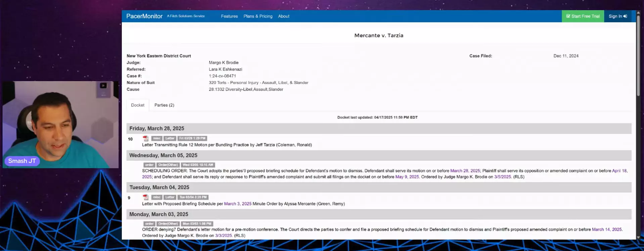Click the A Fitch Solutions Service tagline
The height and width of the screenshot is (251, 644).
(186, 16)
